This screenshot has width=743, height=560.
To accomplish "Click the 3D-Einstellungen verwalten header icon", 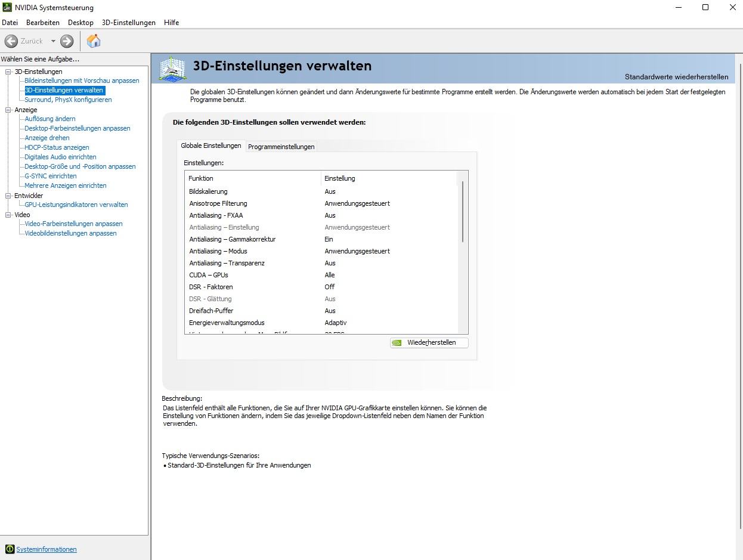I will [x=172, y=69].
